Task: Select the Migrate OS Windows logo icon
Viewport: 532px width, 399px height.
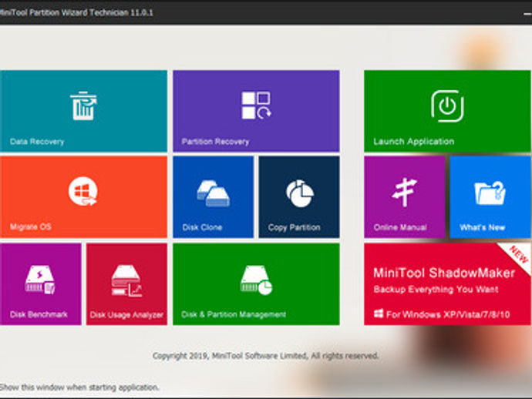Action: (x=82, y=192)
